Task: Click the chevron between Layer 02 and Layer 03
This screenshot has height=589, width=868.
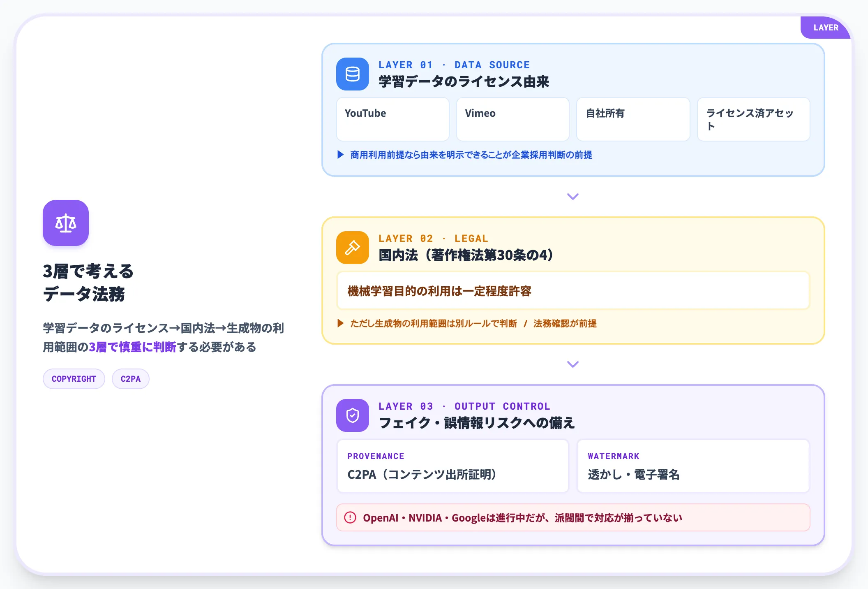Action: 573,364
